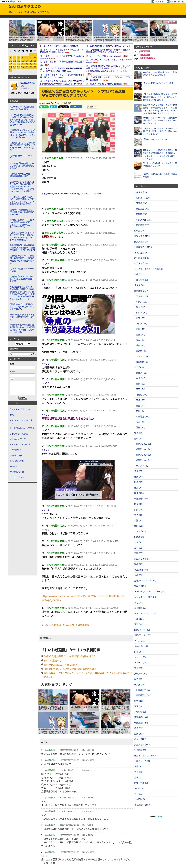
Task: Click the いいね share button under the title
Action: (x=44, y=107)
